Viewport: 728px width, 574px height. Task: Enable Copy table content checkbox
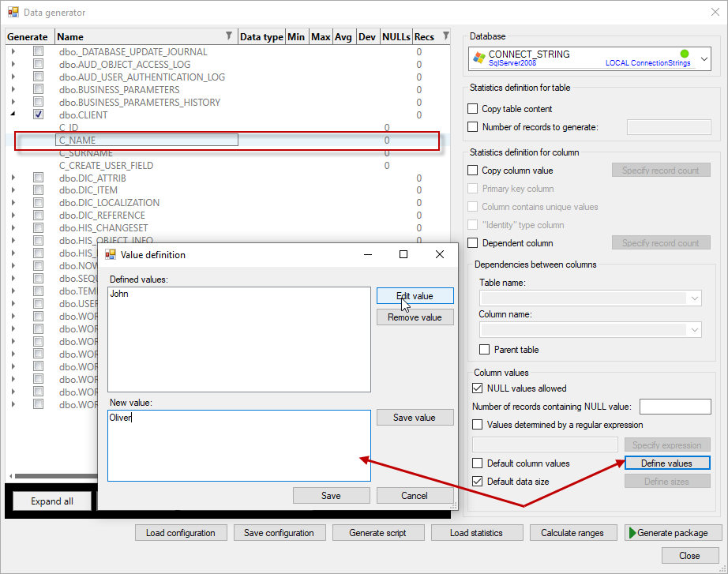pos(473,109)
